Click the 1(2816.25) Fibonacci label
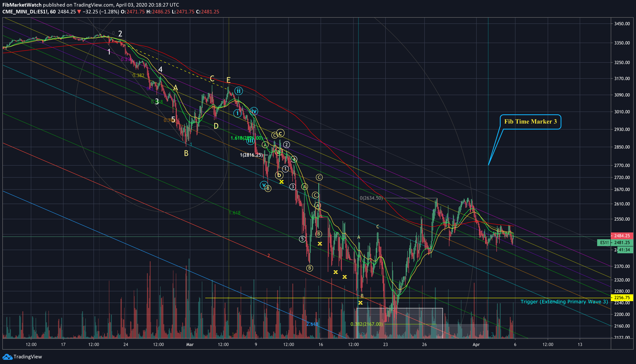The width and height of the screenshot is (636, 364). [x=251, y=155]
